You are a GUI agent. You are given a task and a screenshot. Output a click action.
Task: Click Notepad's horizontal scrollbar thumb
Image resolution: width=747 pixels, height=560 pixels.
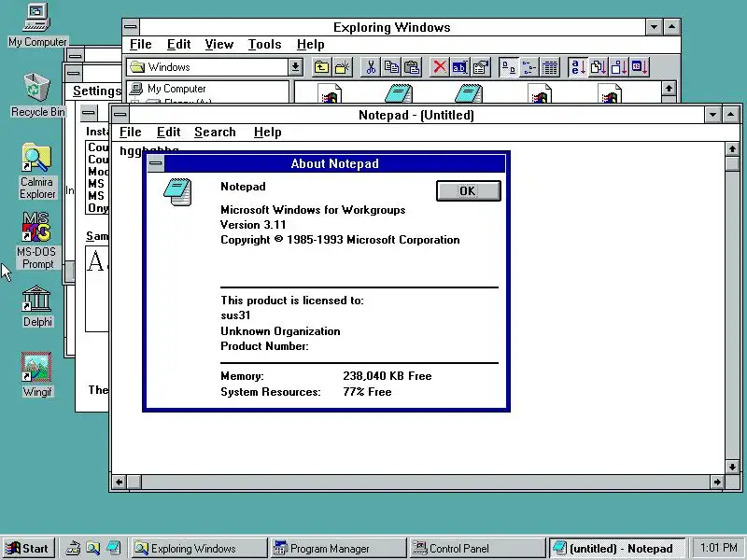pyautogui.click(x=134, y=482)
